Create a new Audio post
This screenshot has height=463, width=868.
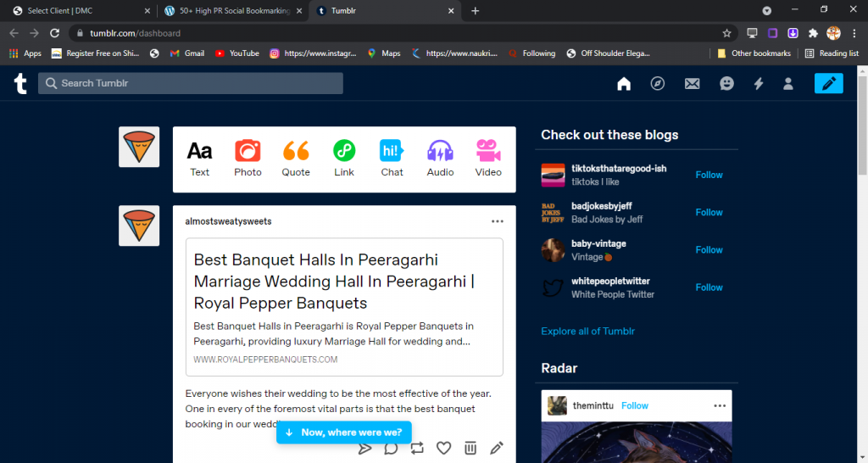click(440, 159)
